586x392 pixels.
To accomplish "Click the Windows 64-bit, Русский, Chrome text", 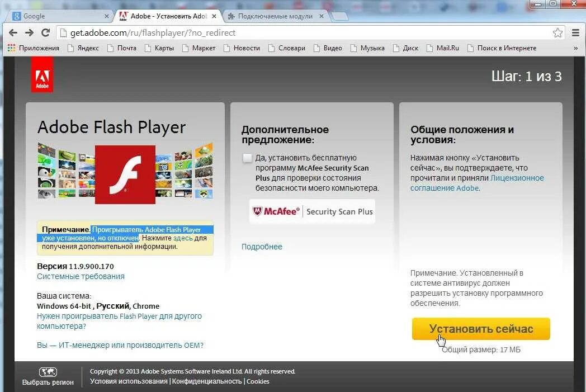I will click(x=98, y=306).
